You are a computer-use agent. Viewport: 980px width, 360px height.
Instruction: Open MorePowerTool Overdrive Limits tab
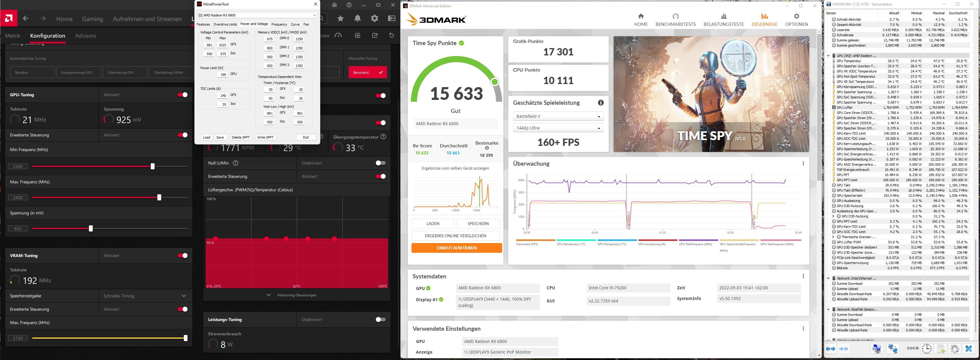point(225,24)
